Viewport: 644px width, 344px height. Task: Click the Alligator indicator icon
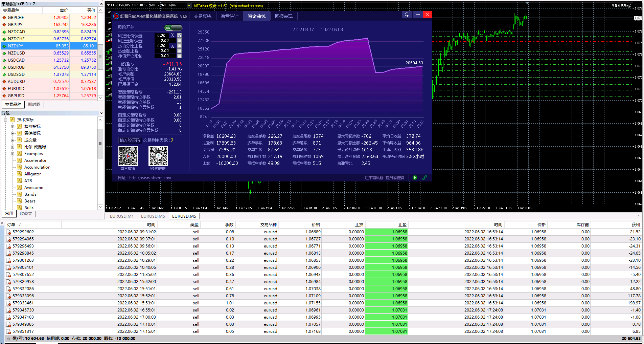click(x=20, y=174)
